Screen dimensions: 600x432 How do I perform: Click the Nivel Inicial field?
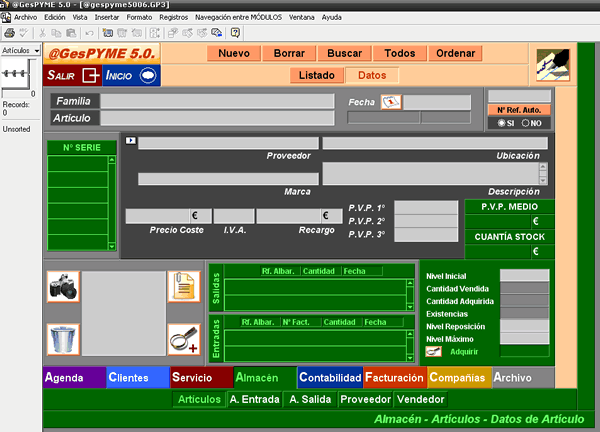coord(525,276)
